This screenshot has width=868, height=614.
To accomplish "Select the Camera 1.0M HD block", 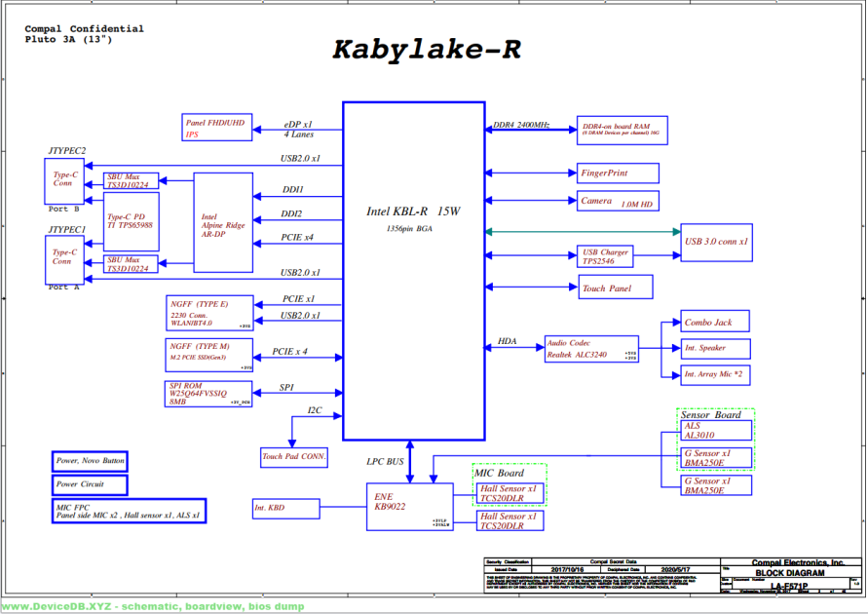I will [618, 201].
